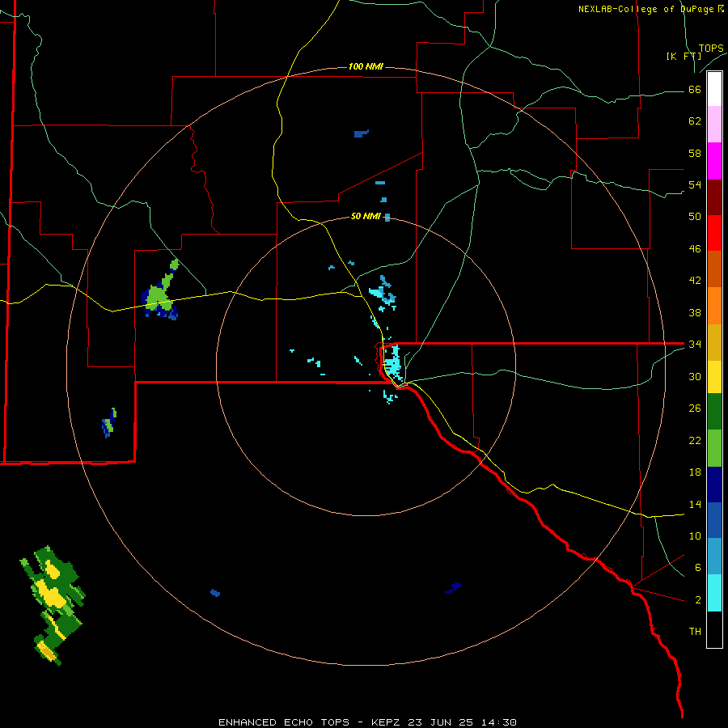The height and width of the screenshot is (728, 728).
Task: Click the "TOPS" legend title
Action: pyautogui.click(x=711, y=49)
